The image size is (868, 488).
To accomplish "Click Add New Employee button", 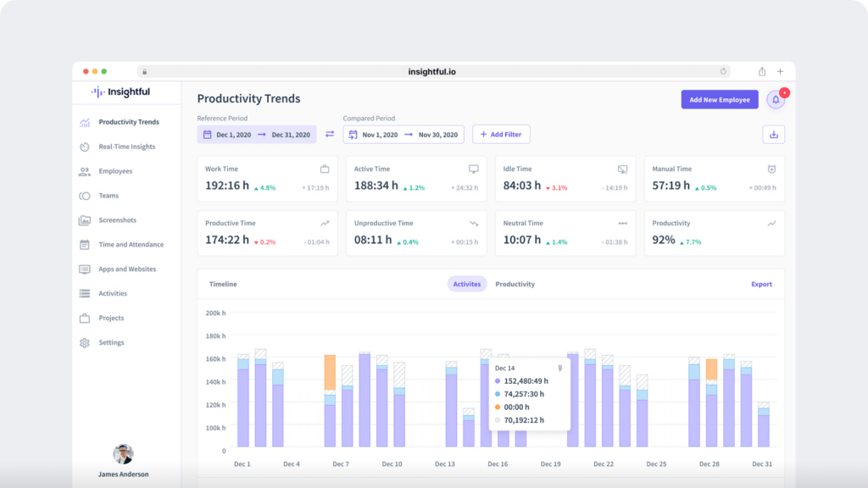I will tap(719, 100).
